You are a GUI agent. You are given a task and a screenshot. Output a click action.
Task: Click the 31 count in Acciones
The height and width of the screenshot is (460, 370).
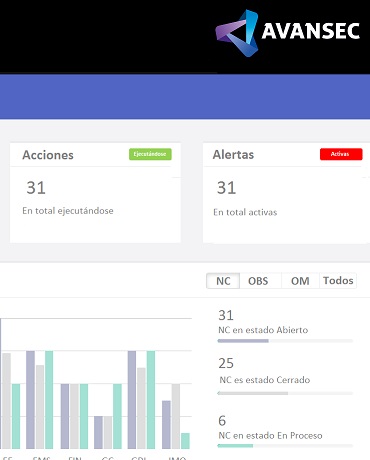36,188
